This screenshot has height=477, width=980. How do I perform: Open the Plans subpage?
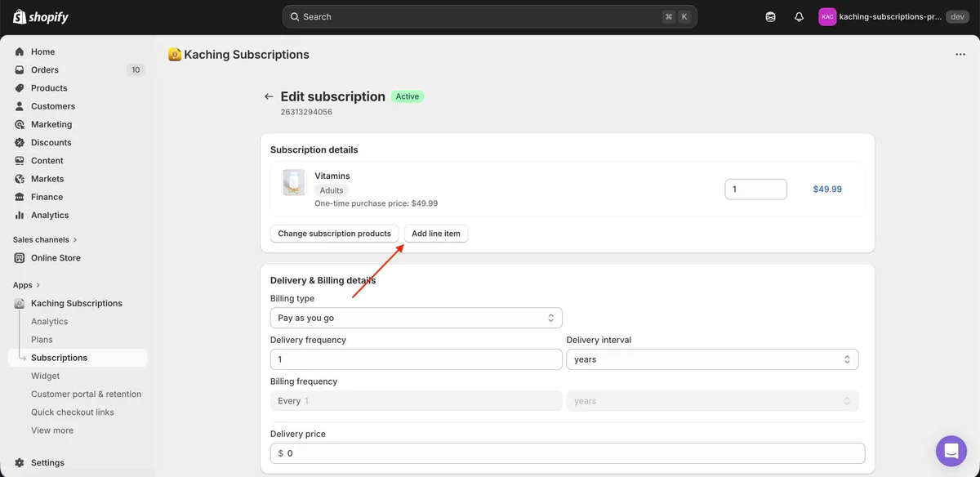(x=42, y=340)
